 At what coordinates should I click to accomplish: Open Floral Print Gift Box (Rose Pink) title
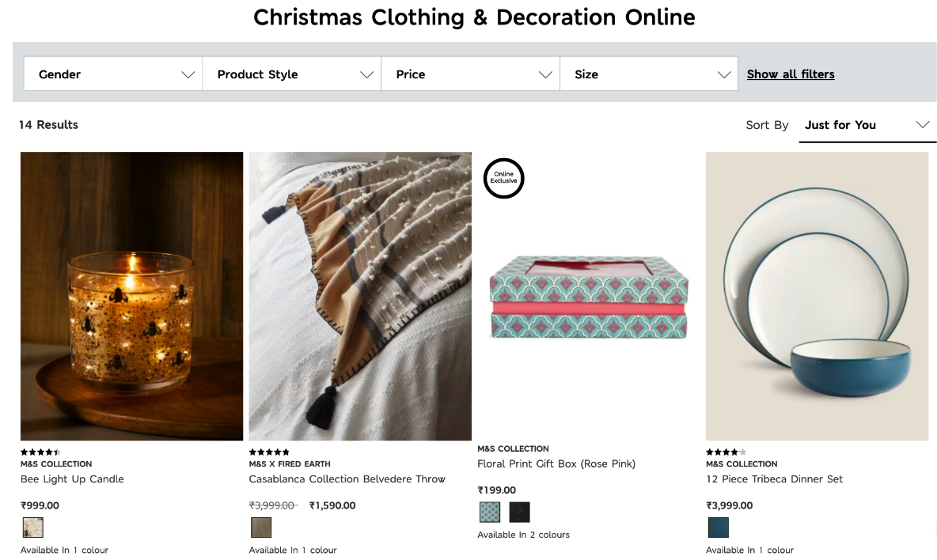click(x=556, y=464)
